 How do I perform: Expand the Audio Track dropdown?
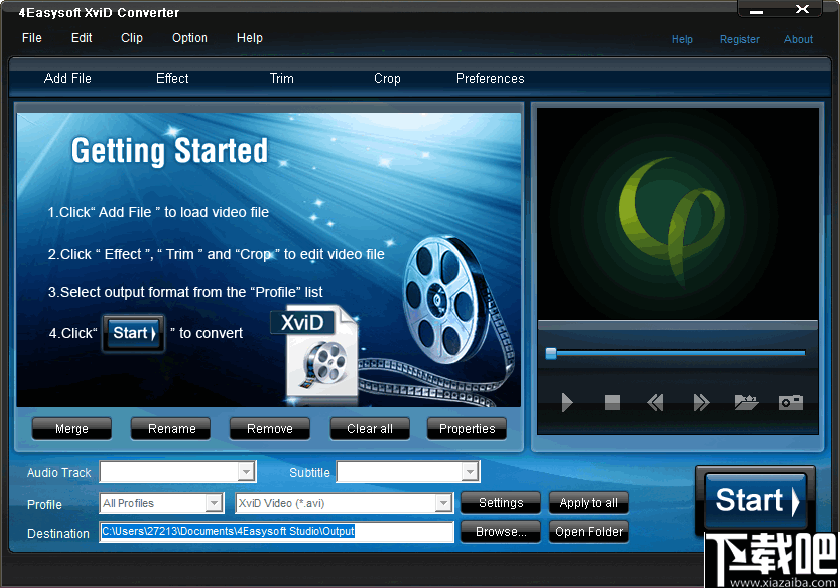[x=244, y=471]
